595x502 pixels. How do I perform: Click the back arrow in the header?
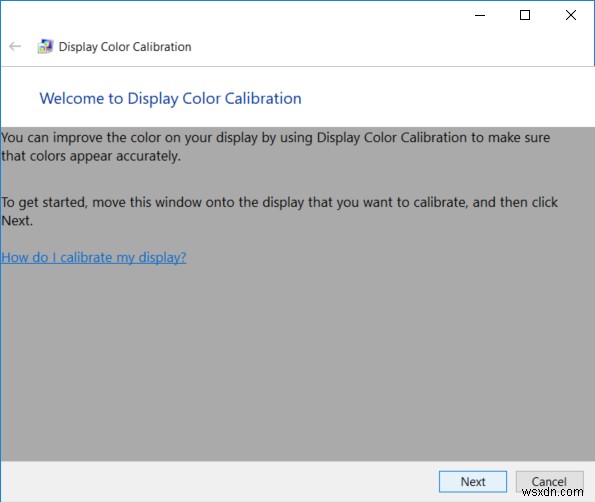pos(15,46)
